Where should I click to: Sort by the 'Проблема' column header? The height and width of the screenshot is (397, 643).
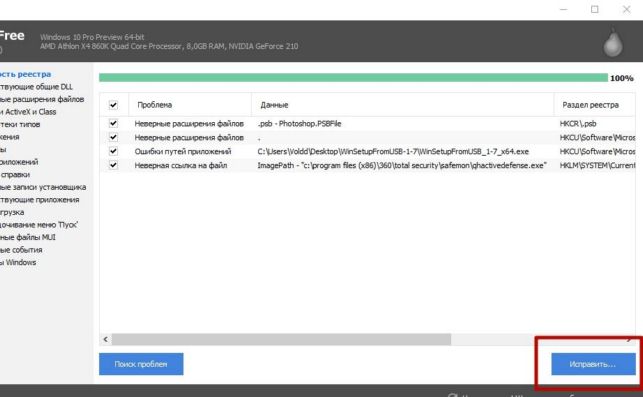coord(190,105)
